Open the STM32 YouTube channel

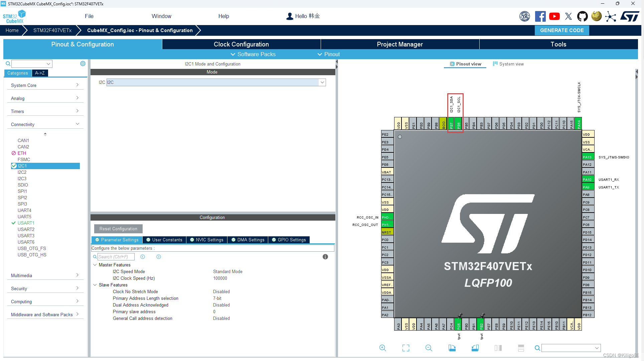click(x=554, y=16)
